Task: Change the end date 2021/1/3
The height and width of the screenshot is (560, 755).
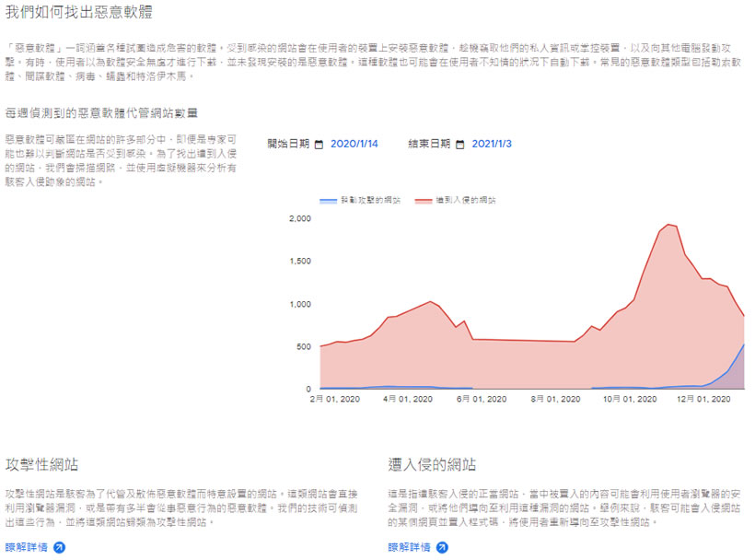Action: [492, 144]
